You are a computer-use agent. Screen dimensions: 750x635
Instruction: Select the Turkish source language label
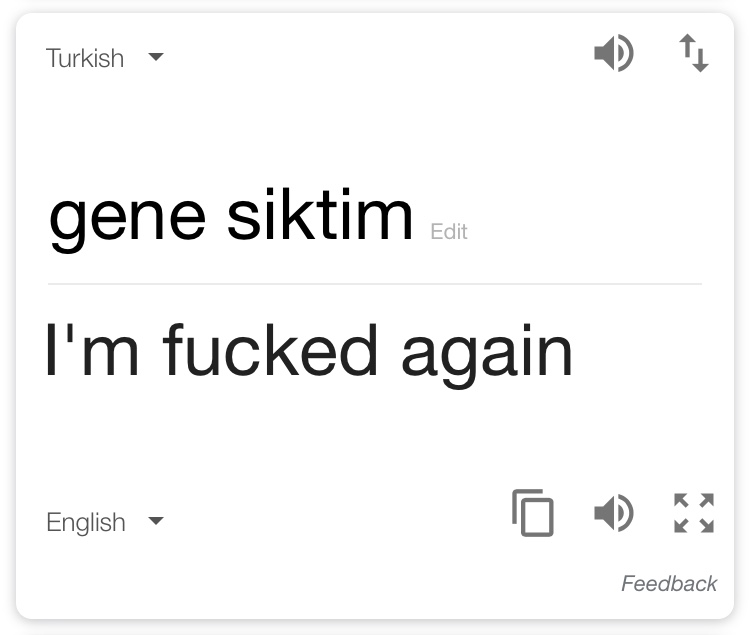coord(85,58)
